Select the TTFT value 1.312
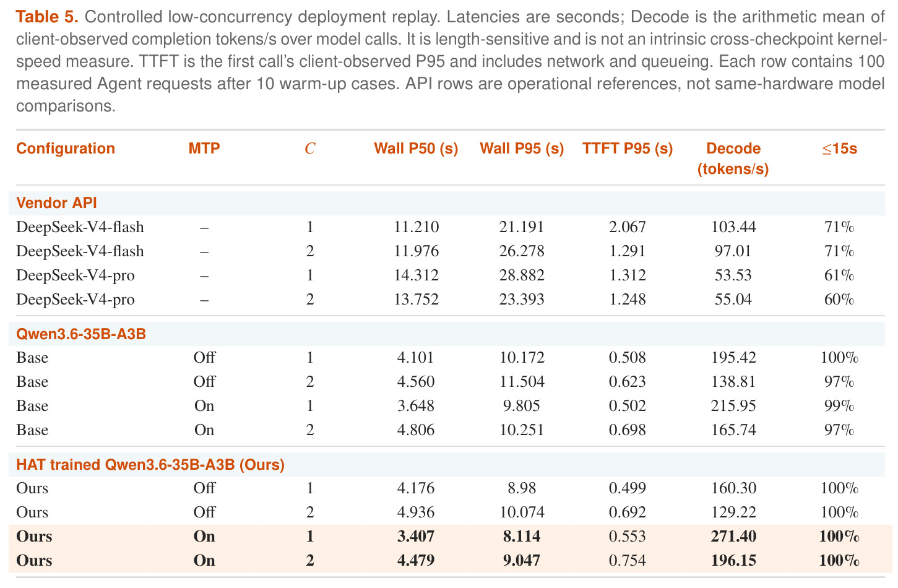Screen dimensions: 898x588 (628, 275)
